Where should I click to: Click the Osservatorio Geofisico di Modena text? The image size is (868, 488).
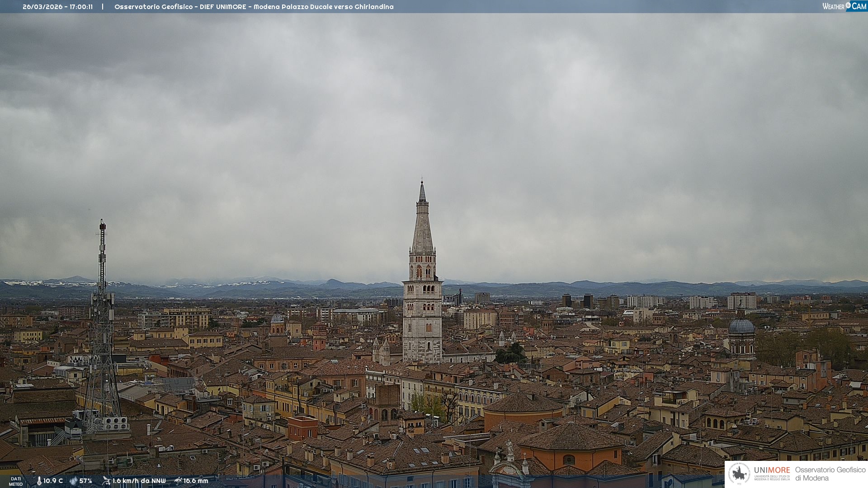[x=830, y=474]
